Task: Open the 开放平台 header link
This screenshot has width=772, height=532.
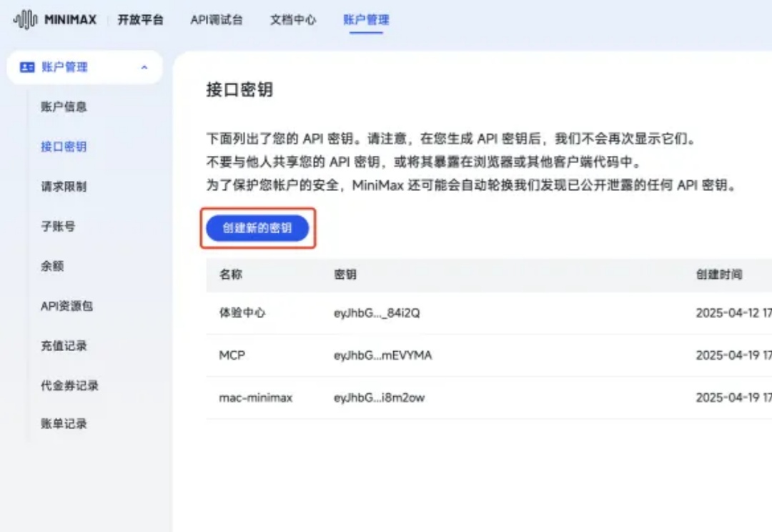Action: coord(140,20)
